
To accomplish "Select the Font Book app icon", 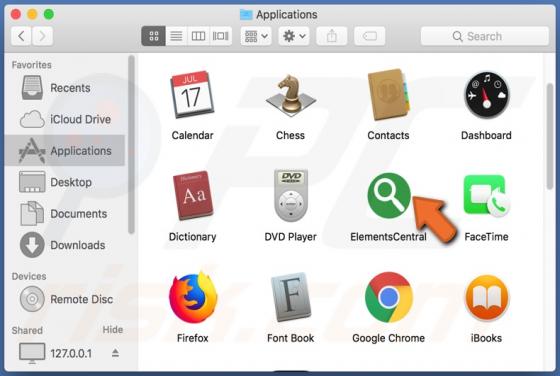I will [x=291, y=297].
